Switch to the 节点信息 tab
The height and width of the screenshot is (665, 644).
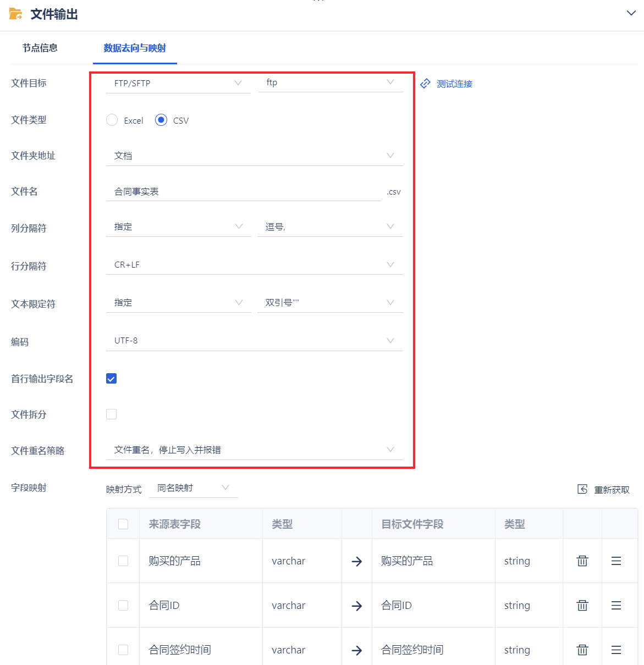[x=40, y=48]
